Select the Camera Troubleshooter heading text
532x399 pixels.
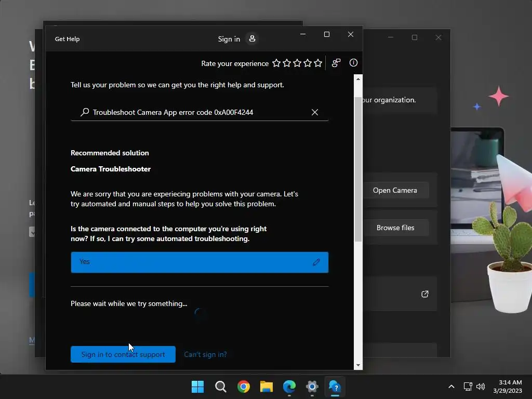click(111, 169)
